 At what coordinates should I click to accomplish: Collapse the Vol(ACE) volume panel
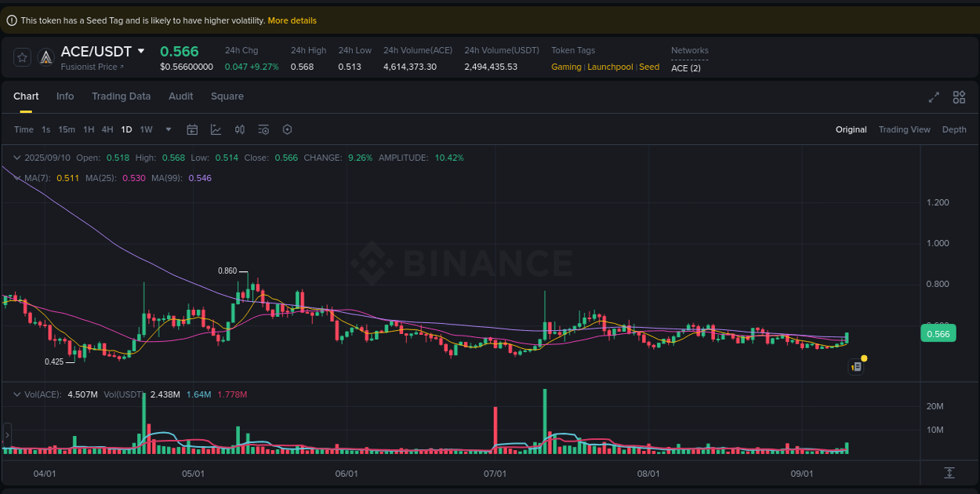(x=15, y=394)
